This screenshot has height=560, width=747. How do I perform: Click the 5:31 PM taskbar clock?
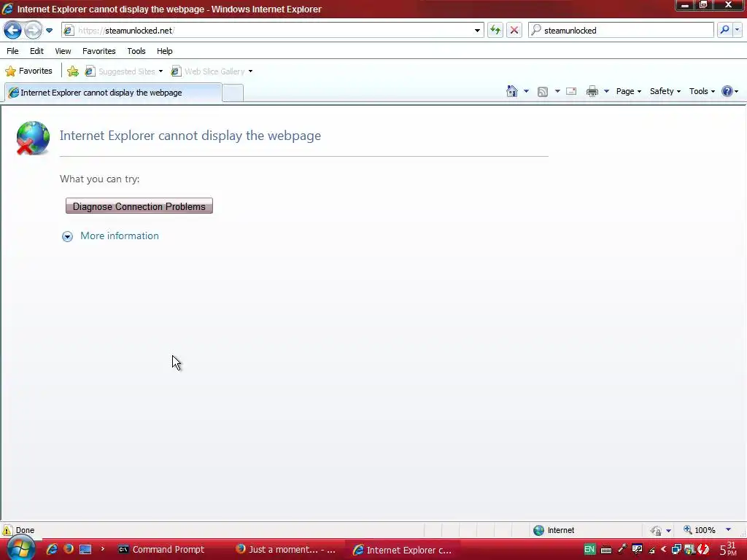coord(728,550)
